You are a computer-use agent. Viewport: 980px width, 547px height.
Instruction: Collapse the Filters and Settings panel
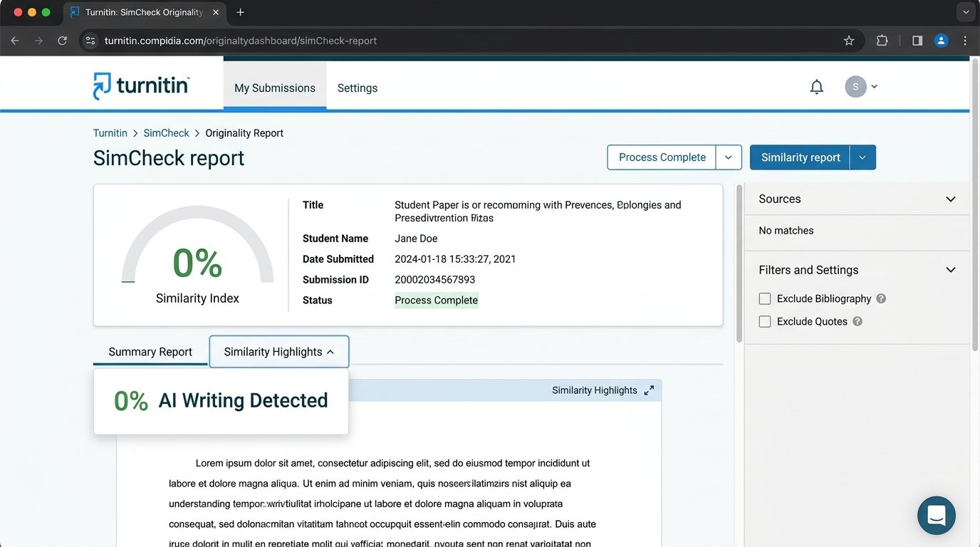click(x=950, y=270)
